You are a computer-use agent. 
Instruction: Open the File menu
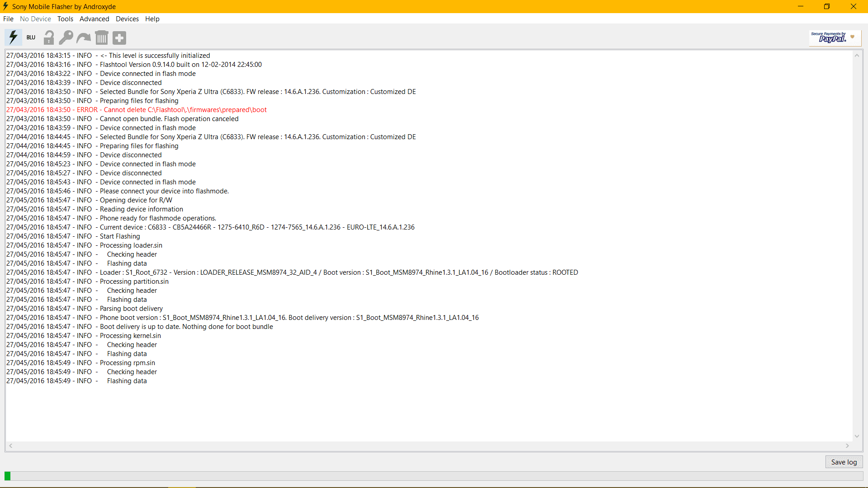pos(8,19)
